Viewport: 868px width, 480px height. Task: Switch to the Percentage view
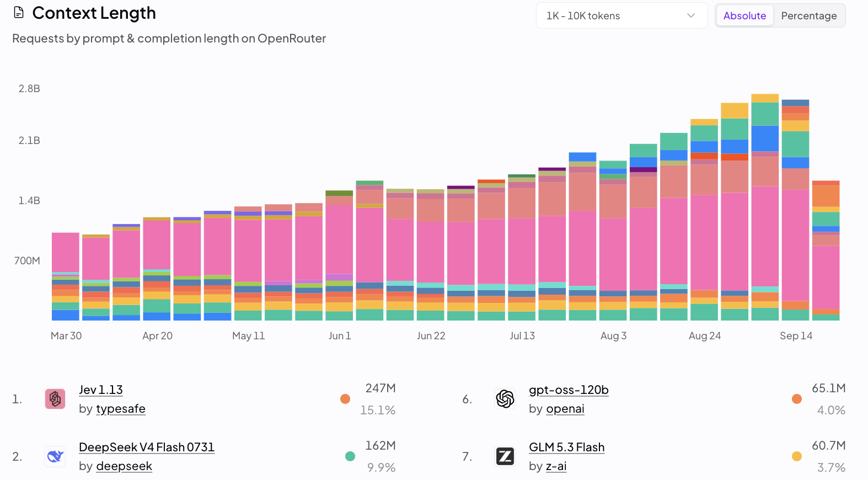click(x=808, y=15)
